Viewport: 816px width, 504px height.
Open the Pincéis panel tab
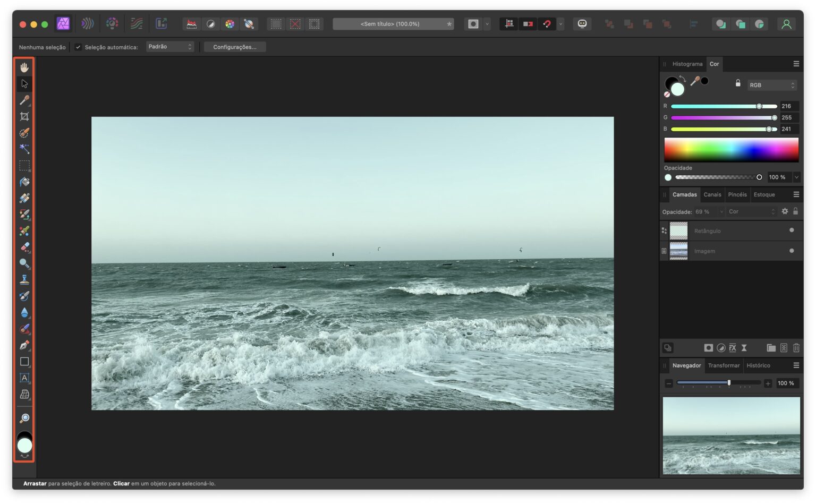click(x=737, y=194)
